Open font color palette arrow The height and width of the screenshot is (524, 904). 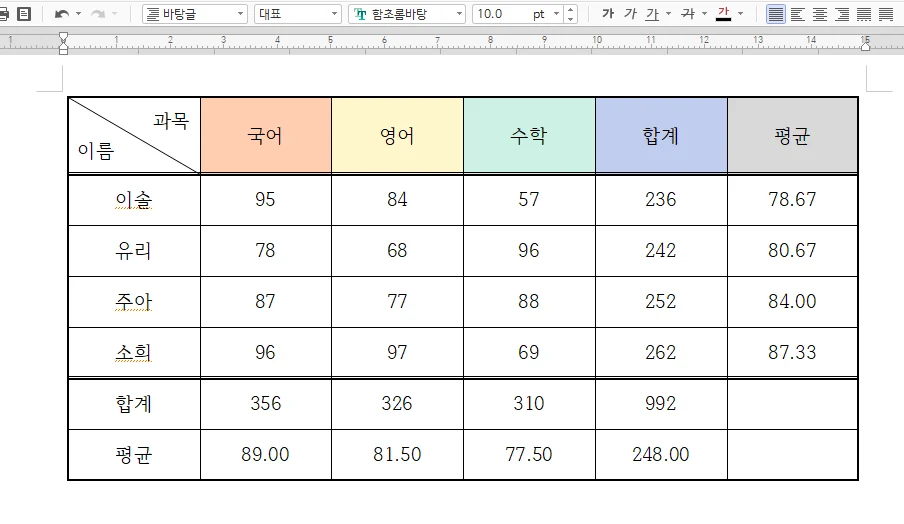pyautogui.click(x=740, y=14)
